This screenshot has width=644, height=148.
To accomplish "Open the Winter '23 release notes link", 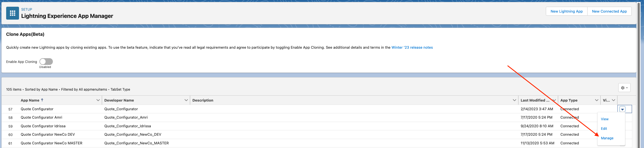I will click(x=412, y=48).
